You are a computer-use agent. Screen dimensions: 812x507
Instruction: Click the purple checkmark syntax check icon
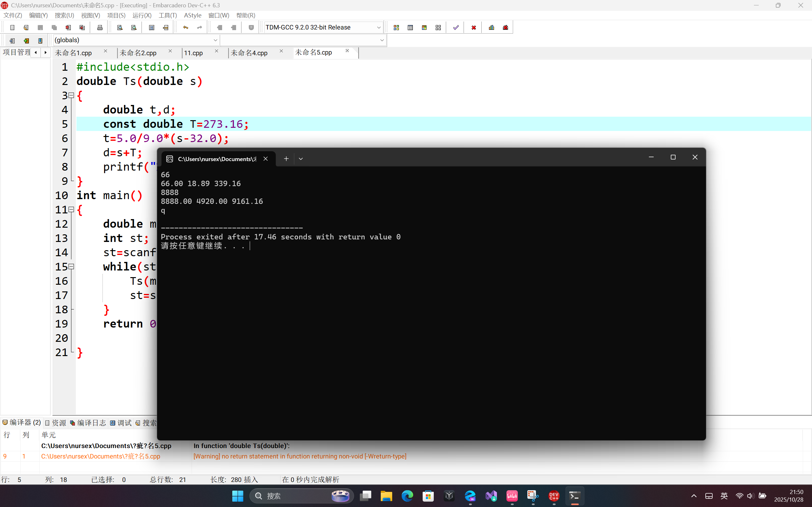pyautogui.click(x=456, y=28)
